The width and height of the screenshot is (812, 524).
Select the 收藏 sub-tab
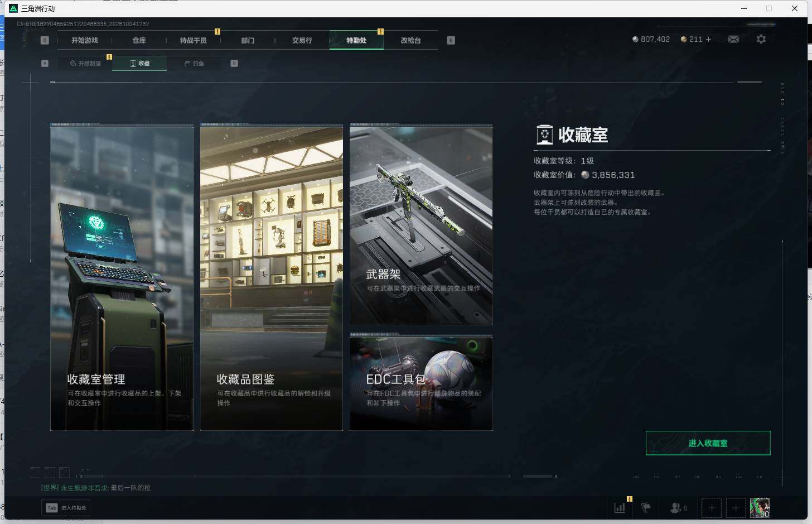[x=139, y=63]
